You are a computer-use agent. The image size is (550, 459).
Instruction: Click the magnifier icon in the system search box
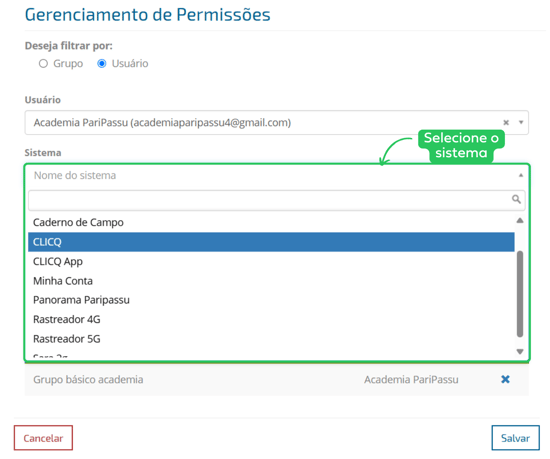516,200
